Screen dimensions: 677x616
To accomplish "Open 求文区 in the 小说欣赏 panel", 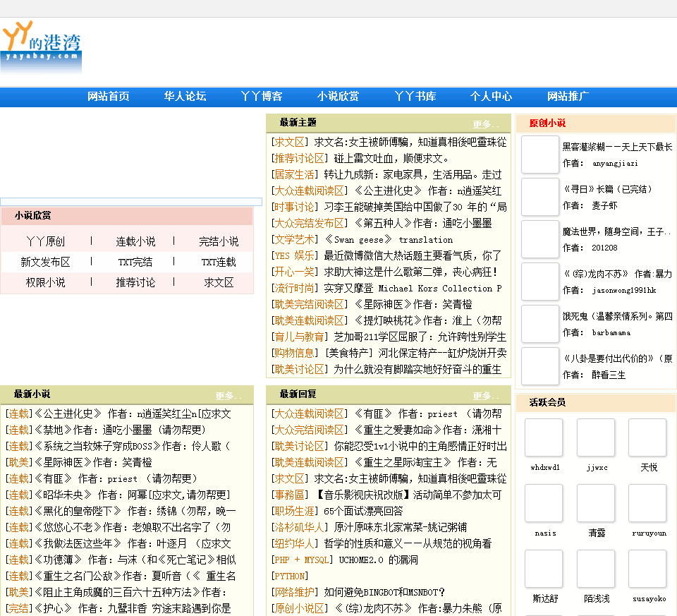I will [219, 282].
